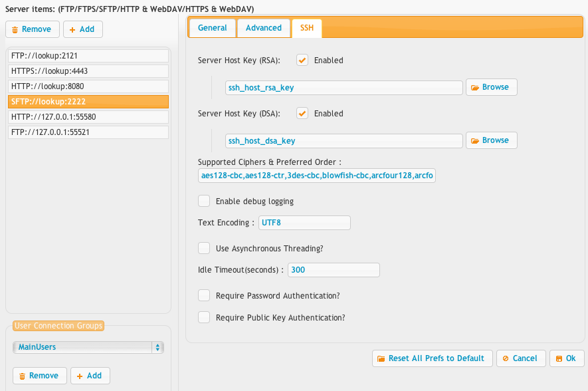588x391 pixels.
Task: Open the Text Encoding UTF8 combo box
Action: pyautogui.click(x=304, y=223)
